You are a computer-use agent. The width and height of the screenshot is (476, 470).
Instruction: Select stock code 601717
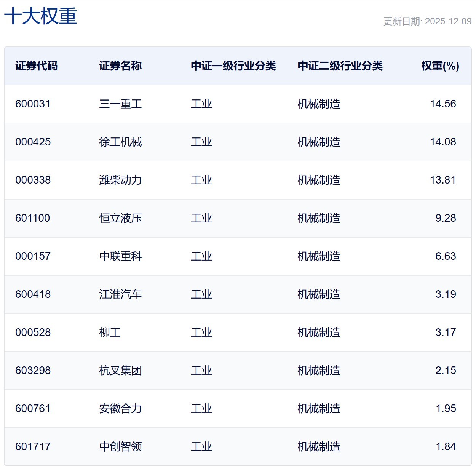click(33, 447)
